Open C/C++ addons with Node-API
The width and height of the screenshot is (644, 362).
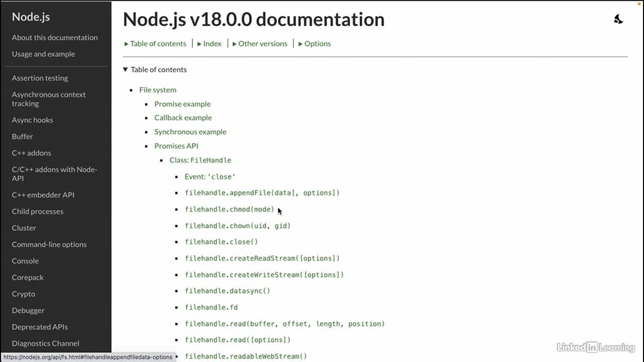pyautogui.click(x=54, y=174)
